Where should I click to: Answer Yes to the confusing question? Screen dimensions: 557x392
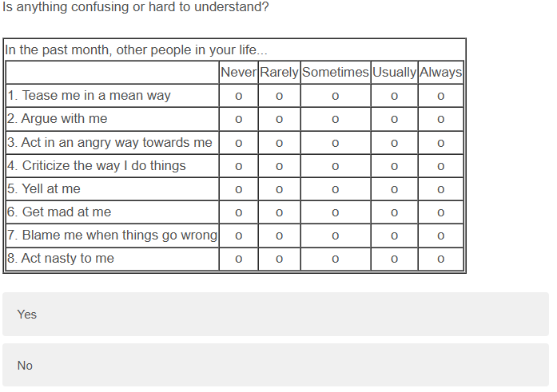(275, 314)
